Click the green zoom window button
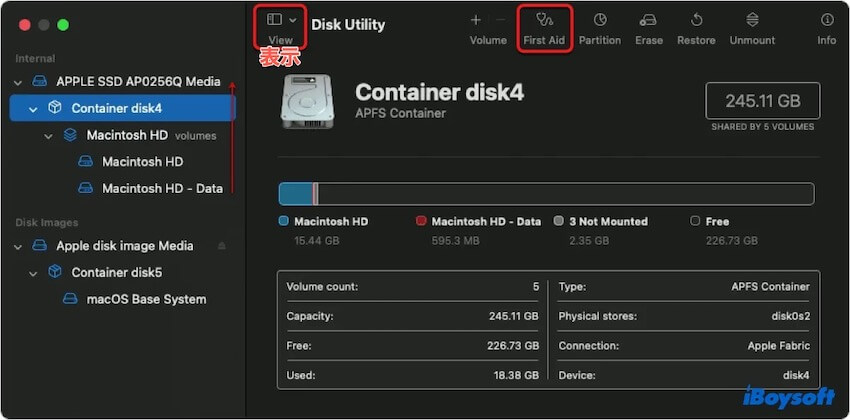 pyautogui.click(x=63, y=25)
